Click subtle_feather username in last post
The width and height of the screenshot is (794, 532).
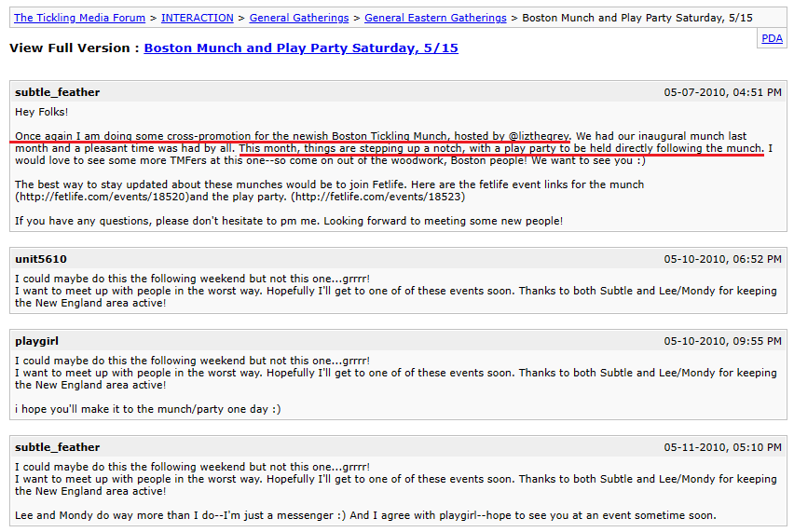click(57, 447)
